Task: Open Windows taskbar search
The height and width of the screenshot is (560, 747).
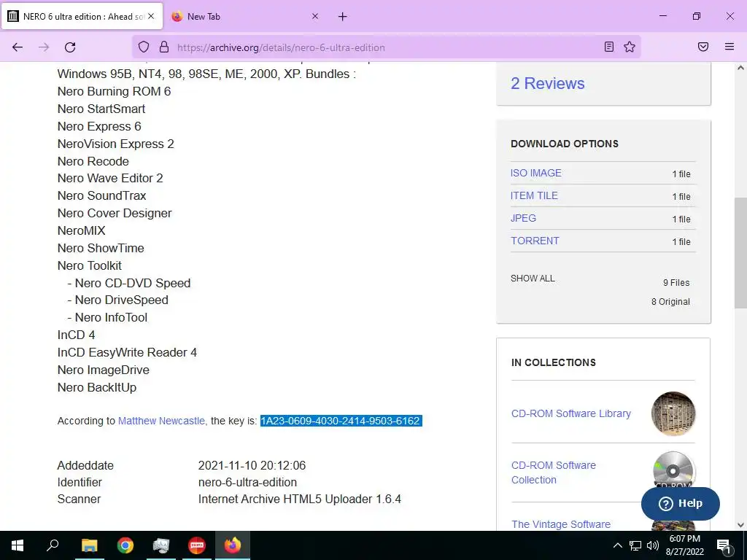Action: point(53,545)
